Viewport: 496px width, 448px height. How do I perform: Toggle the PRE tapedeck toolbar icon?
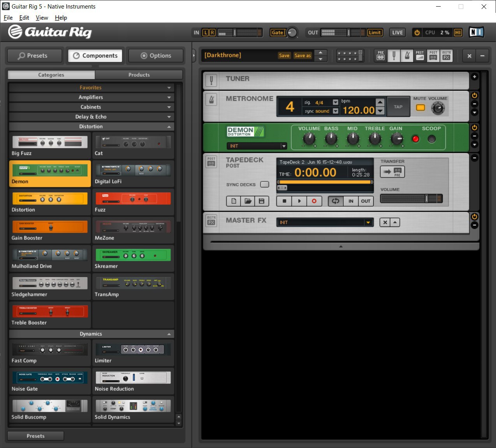[380, 56]
